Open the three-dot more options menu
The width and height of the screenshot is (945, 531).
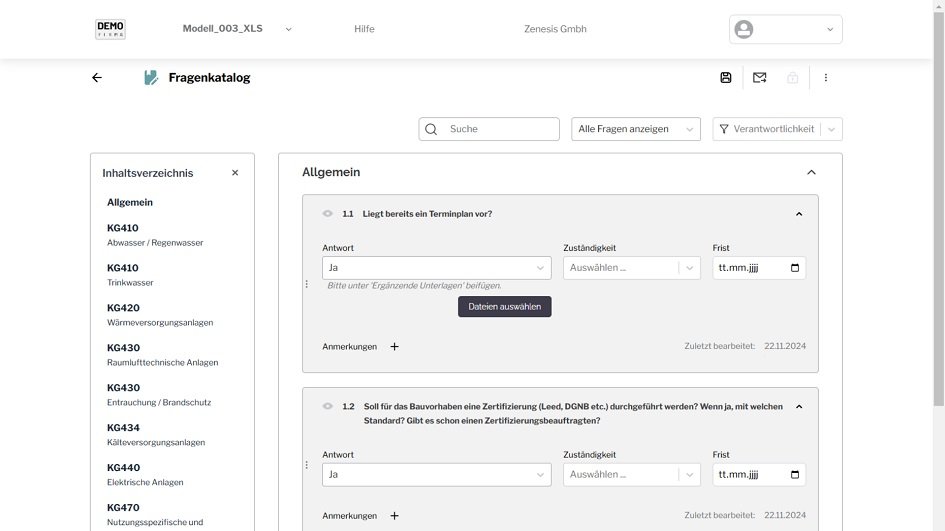tap(825, 78)
